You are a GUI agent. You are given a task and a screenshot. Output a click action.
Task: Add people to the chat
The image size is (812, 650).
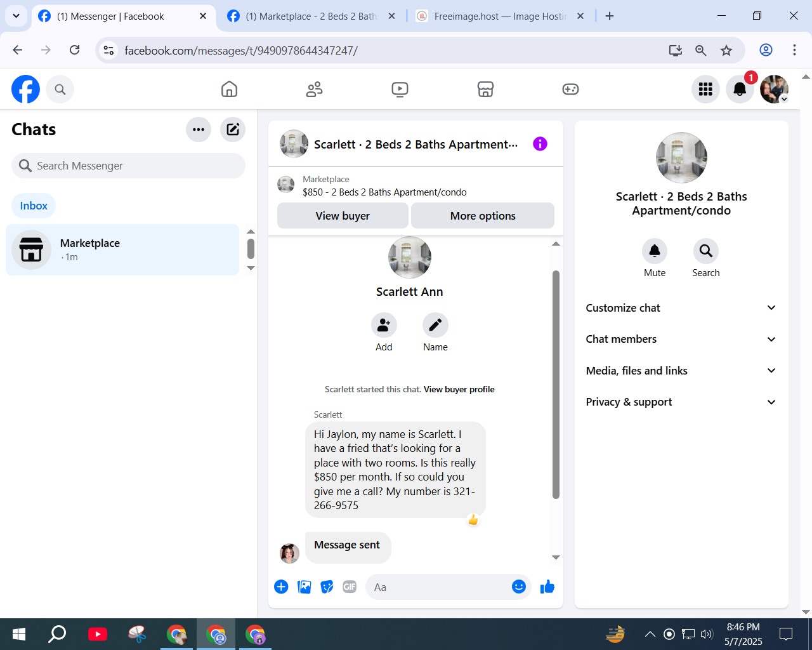tap(384, 326)
